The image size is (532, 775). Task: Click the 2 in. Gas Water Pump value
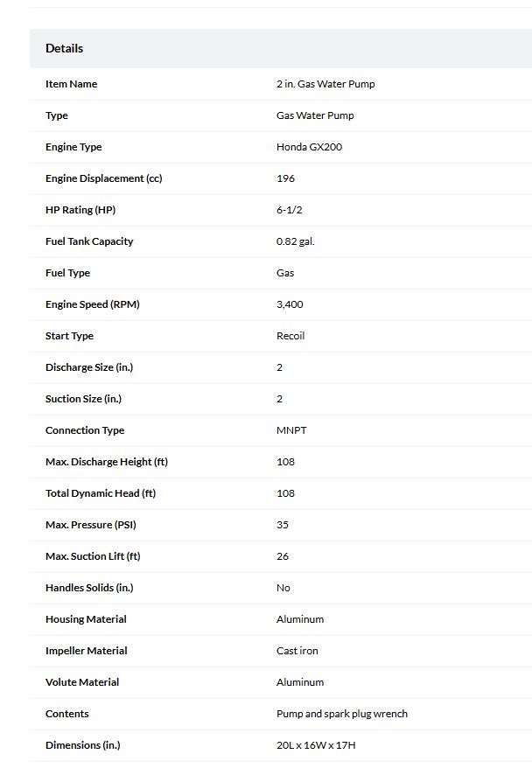coord(325,84)
